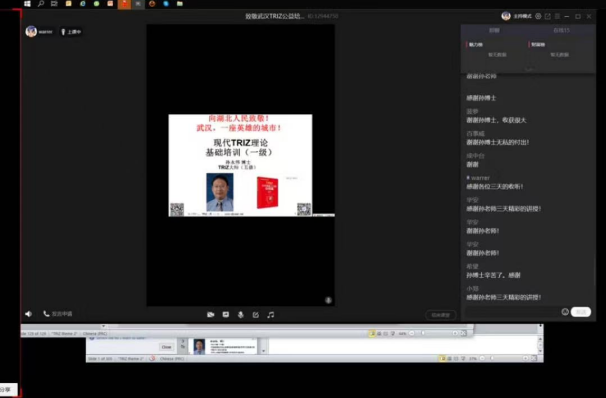Switch to the online 15 members tab
The image size is (606, 398).
tap(561, 30)
